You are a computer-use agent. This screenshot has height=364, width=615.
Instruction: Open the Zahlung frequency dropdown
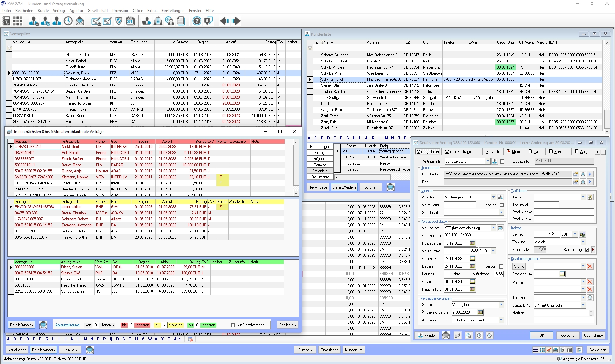click(583, 242)
